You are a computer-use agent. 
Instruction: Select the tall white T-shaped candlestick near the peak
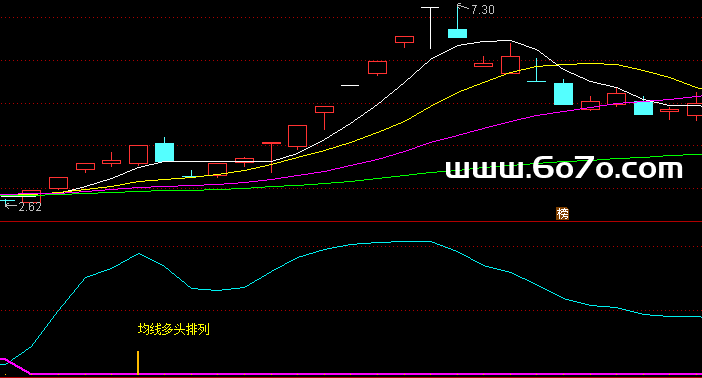pyautogui.click(x=430, y=28)
